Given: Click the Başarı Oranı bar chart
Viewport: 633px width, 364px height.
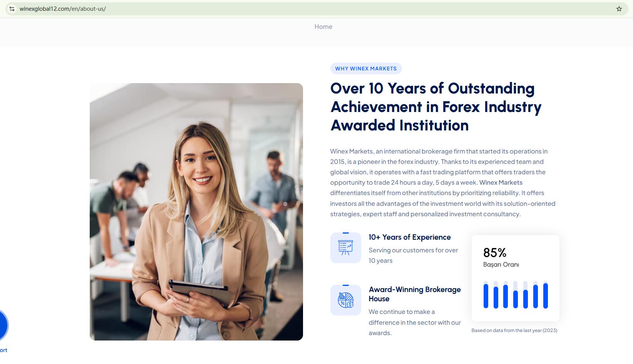Looking at the screenshot, I should click(516, 295).
